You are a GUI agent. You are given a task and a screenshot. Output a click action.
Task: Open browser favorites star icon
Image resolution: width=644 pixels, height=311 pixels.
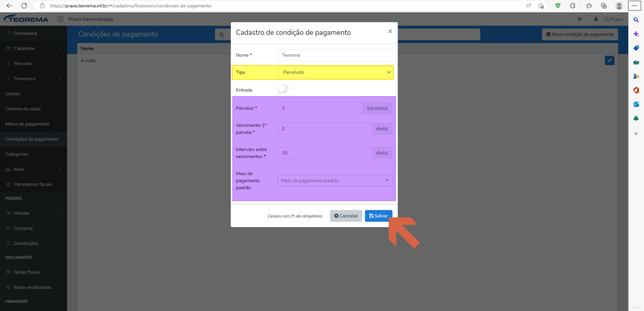[541, 6]
